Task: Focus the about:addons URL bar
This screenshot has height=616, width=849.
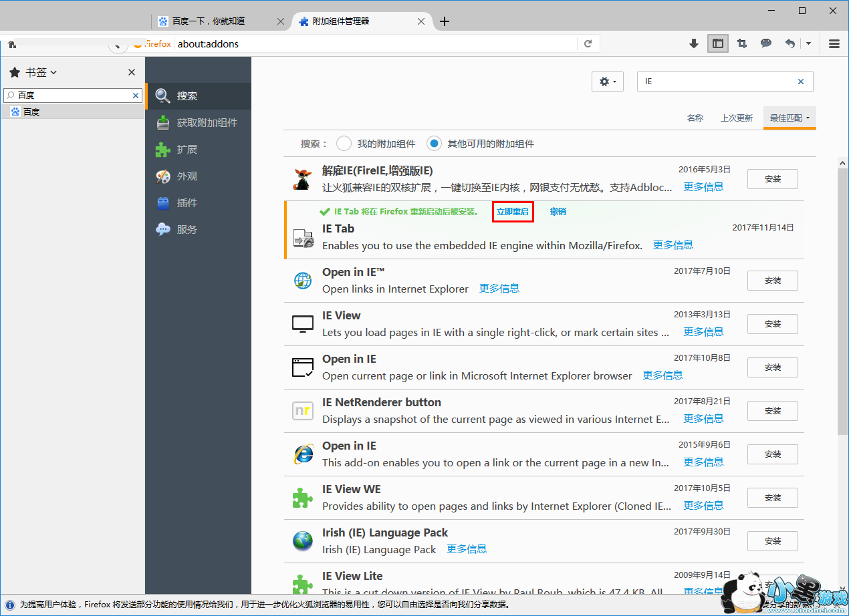Action: click(374, 44)
